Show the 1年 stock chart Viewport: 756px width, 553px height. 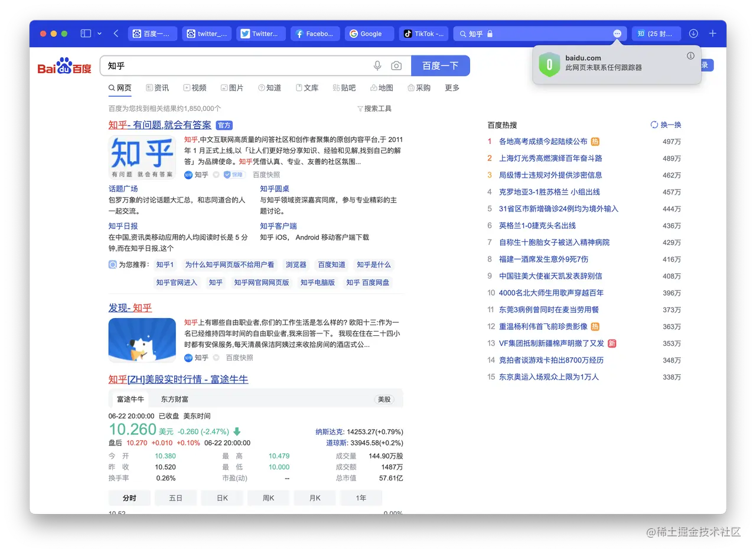coord(361,498)
